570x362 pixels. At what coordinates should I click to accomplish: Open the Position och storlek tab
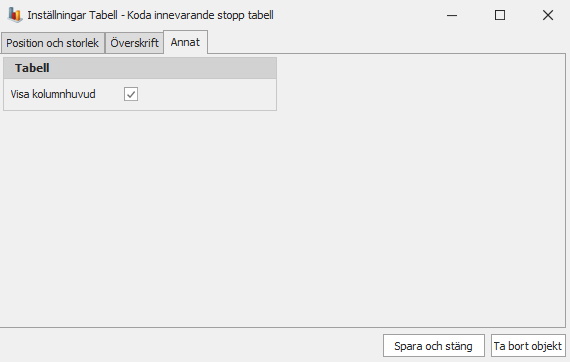tap(53, 43)
